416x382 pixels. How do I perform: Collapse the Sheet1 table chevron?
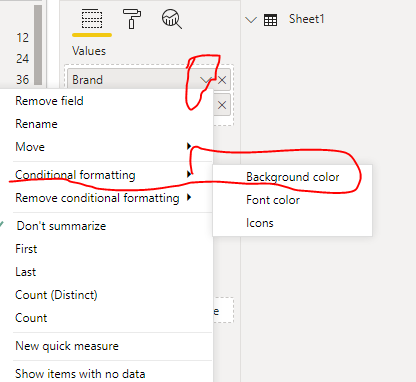click(x=251, y=20)
